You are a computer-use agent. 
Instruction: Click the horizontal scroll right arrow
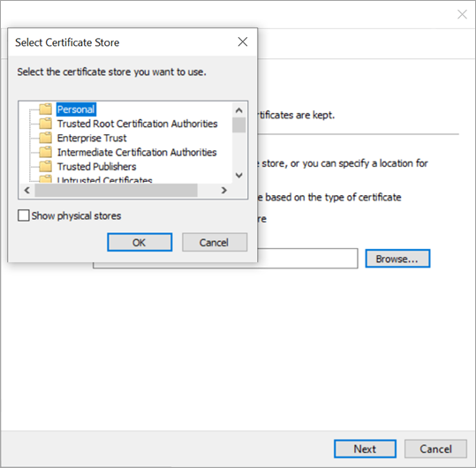224,191
